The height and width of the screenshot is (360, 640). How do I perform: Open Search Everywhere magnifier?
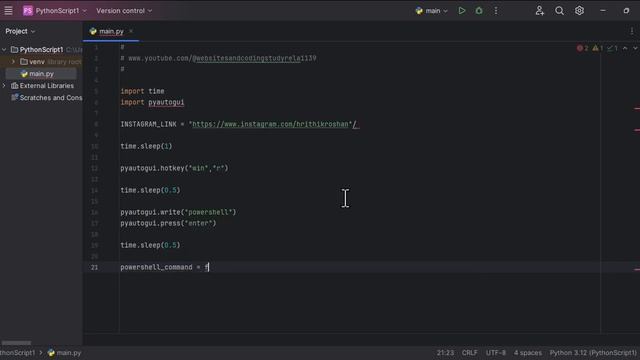tap(559, 11)
